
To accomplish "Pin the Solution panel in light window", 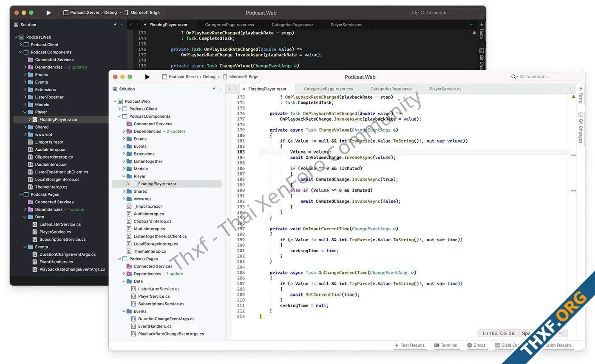I will [x=214, y=89].
